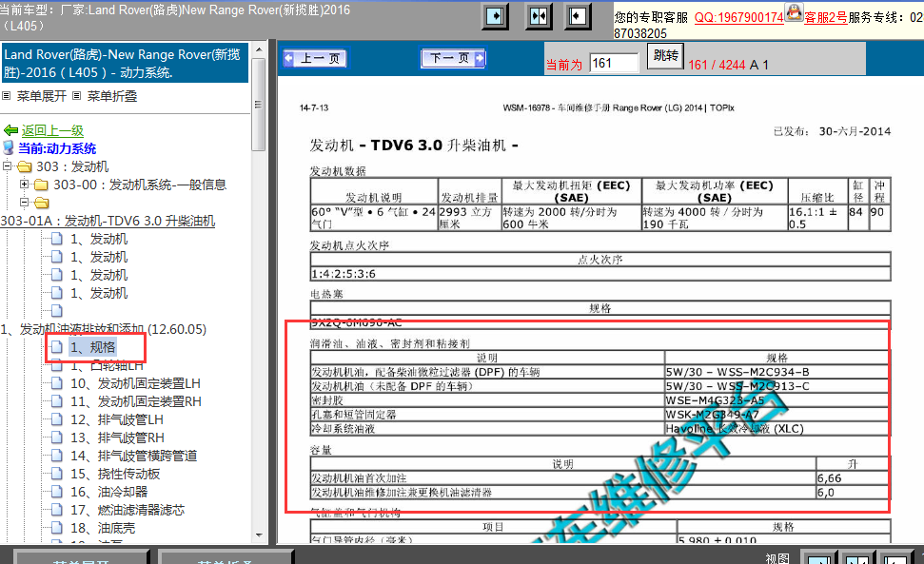Open the QQ:1967900174 customer service link
The height and width of the screenshot is (564, 924).
pyautogui.click(x=739, y=18)
